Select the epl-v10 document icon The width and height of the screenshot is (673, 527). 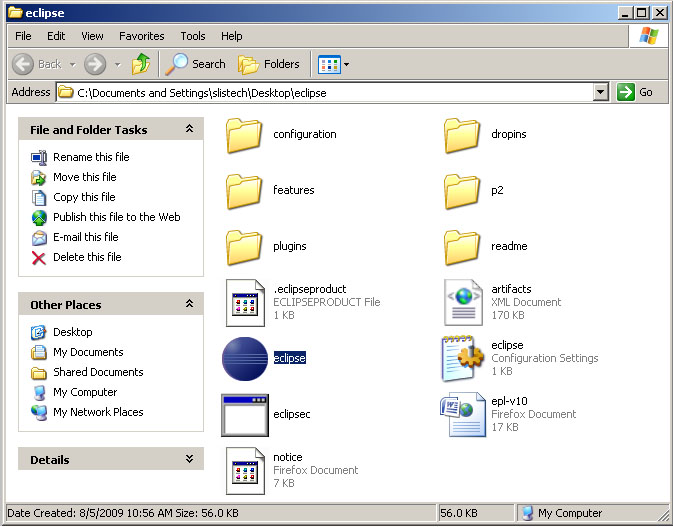click(463, 415)
